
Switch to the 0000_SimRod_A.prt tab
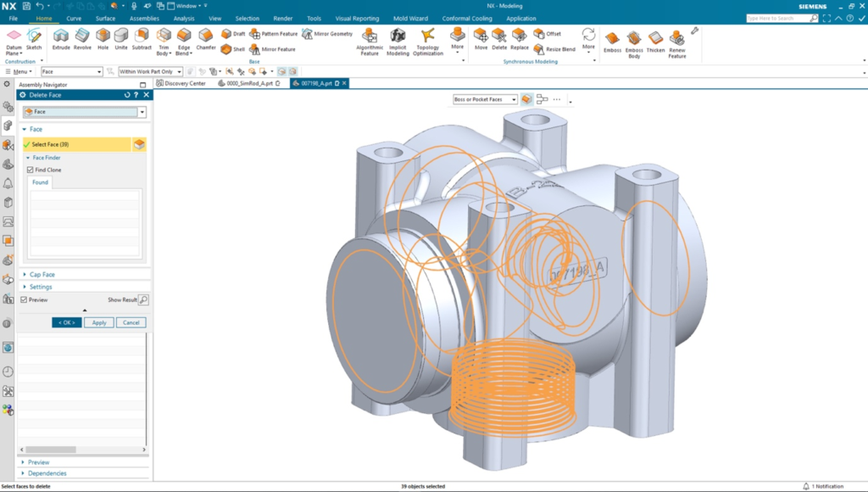(x=244, y=83)
